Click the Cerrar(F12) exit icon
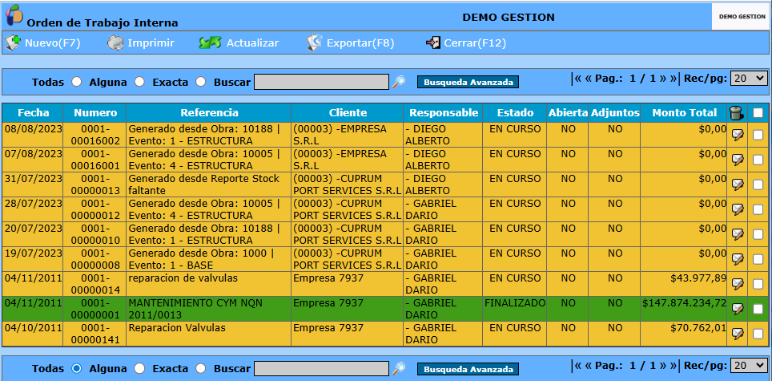This screenshot has width=772, height=381. click(x=433, y=43)
